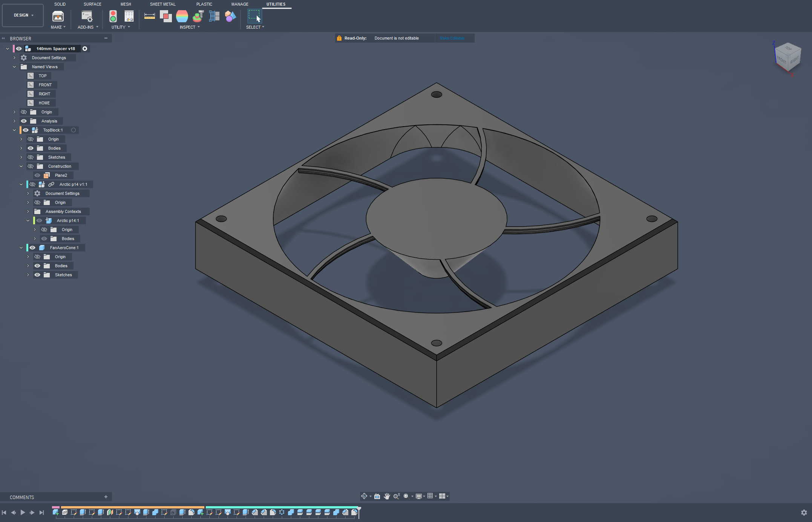Click the Make Editable link
This screenshot has height=522, width=812.
coord(452,38)
